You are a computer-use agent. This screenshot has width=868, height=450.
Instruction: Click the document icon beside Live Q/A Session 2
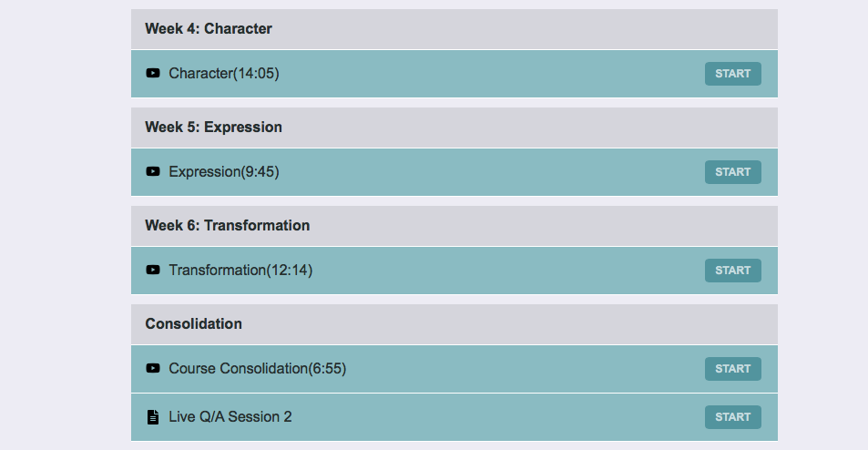tap(153, 417)
